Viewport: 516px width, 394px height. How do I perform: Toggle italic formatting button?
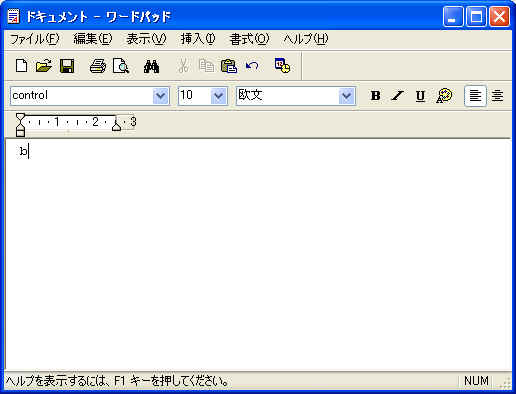[397, 96]
